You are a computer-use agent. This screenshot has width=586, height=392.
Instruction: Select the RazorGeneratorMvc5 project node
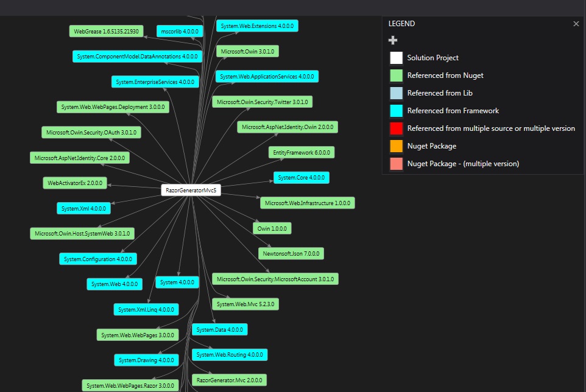[191, 190]
